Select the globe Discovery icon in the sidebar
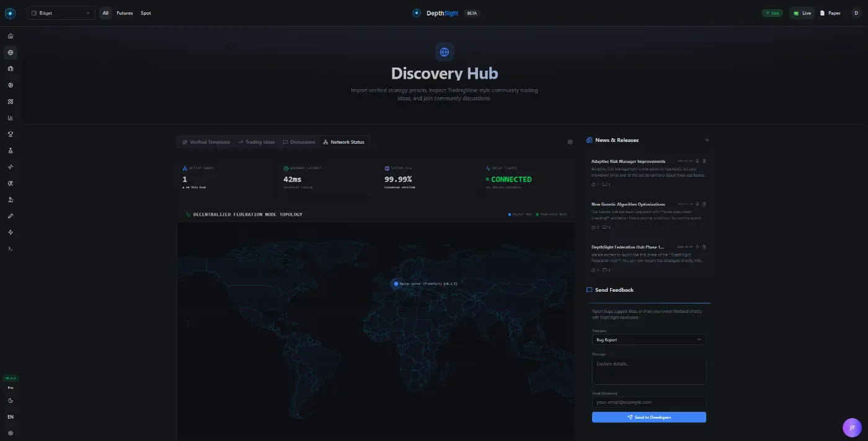The width and height of the screenshot is (868, 441). pos(11,53)
